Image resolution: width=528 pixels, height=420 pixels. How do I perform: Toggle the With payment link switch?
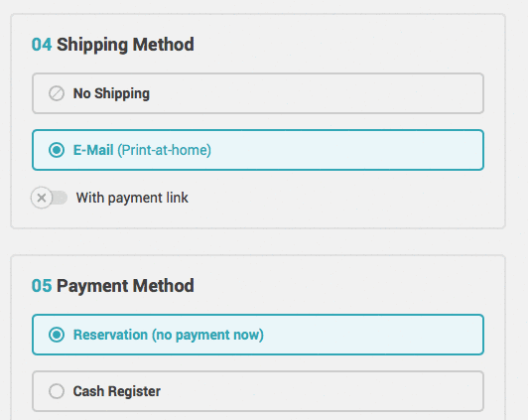50,198
